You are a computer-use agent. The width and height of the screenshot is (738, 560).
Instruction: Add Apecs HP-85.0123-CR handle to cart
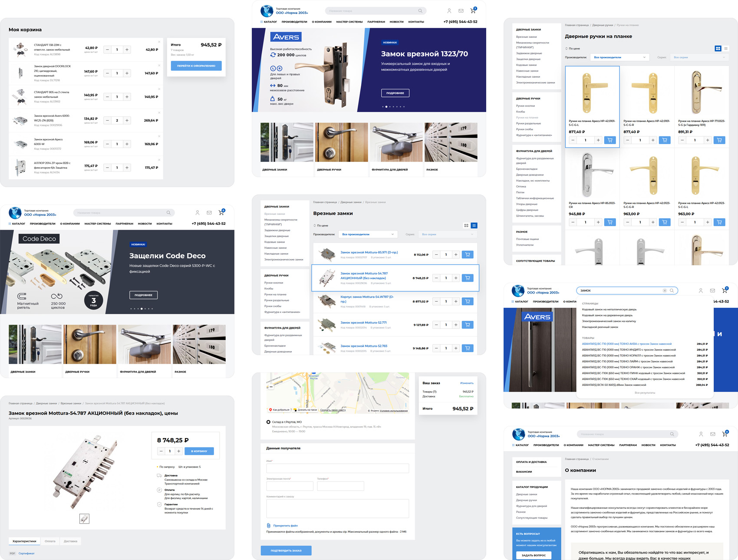610,222
